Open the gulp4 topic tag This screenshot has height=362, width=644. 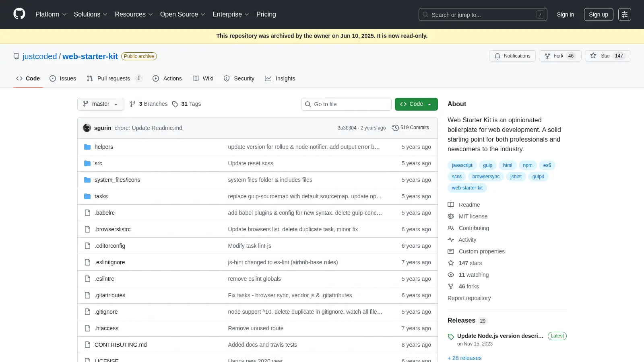click(538, 177)
